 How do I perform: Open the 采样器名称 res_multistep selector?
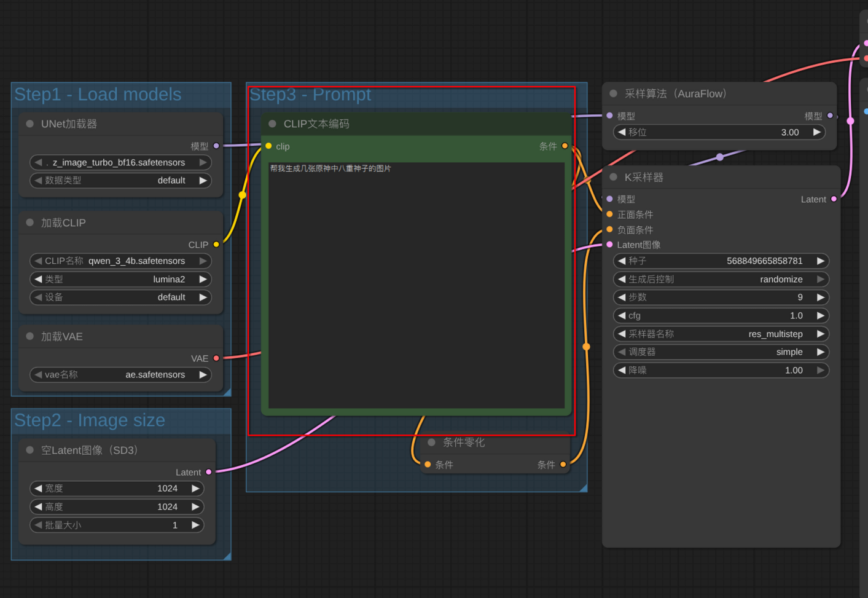point(721,334)
